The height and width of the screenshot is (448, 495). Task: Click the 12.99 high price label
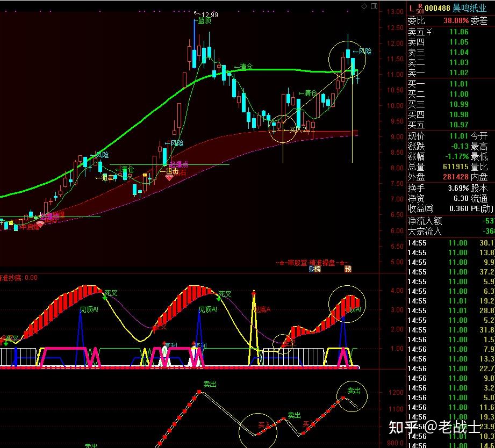210,15
